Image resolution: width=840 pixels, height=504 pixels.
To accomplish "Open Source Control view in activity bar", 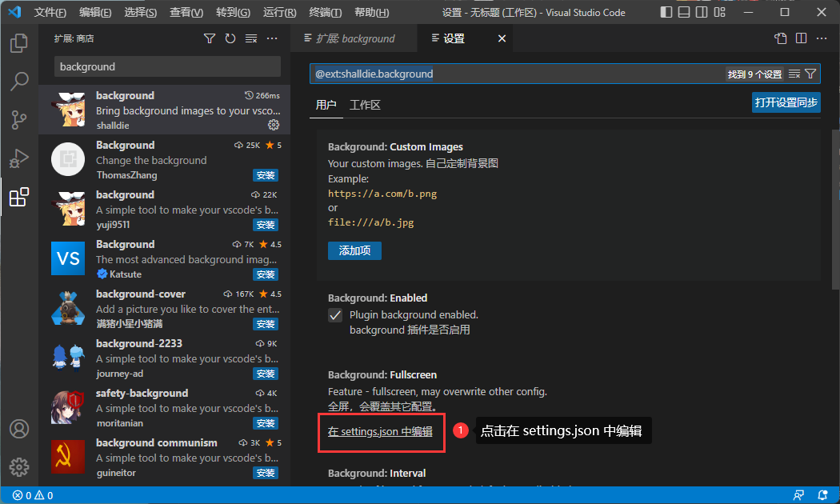I will (x=19, y=120).
